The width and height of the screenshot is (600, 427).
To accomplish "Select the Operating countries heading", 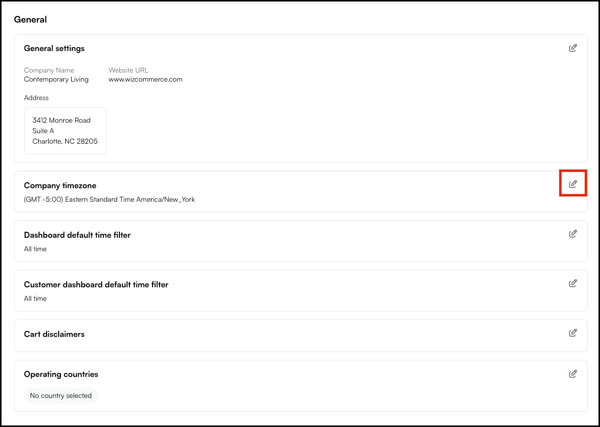I will (x=61, y=374).
